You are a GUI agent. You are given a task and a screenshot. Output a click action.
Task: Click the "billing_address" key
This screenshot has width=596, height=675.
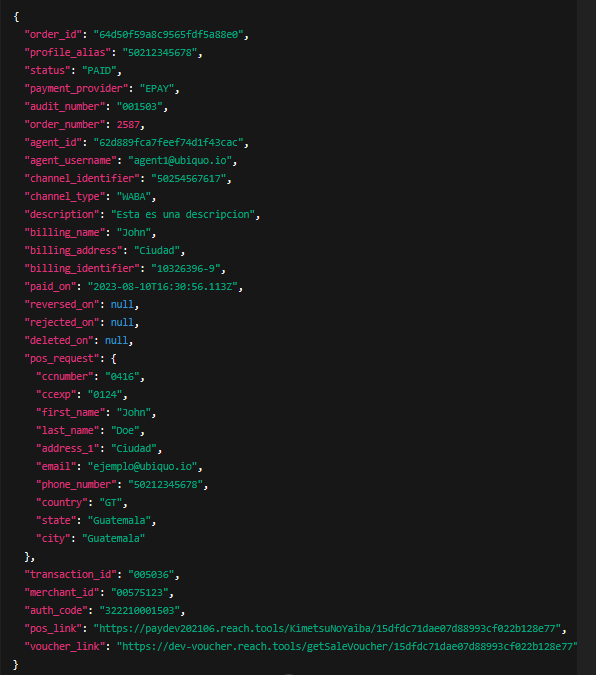pos(73,251)
